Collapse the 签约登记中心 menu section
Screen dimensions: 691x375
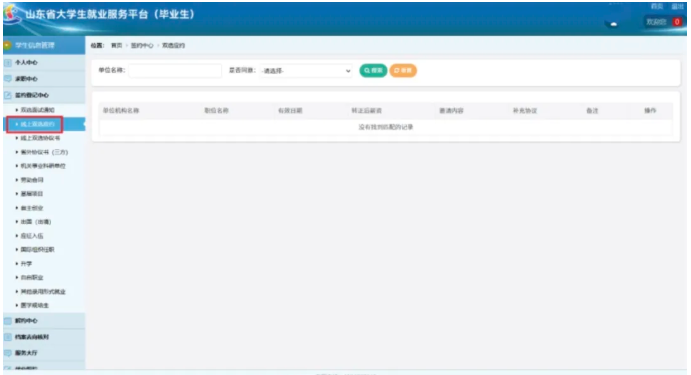(44, 95)
